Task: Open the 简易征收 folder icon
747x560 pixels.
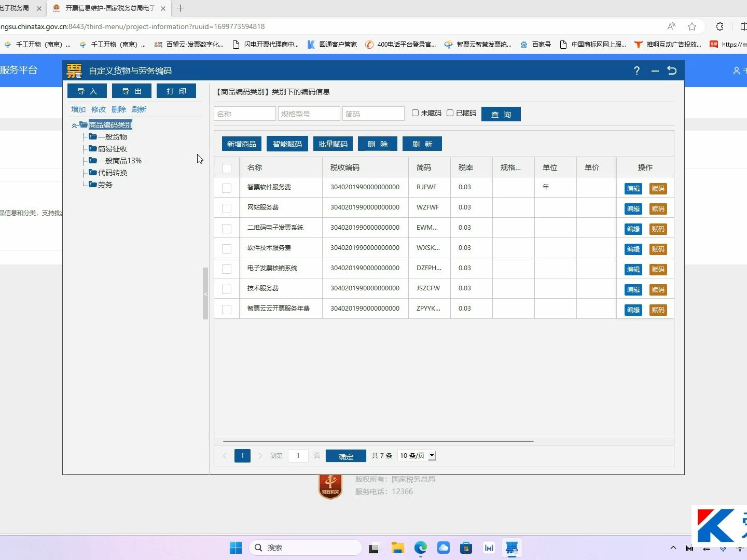Action: click(93, 149)
